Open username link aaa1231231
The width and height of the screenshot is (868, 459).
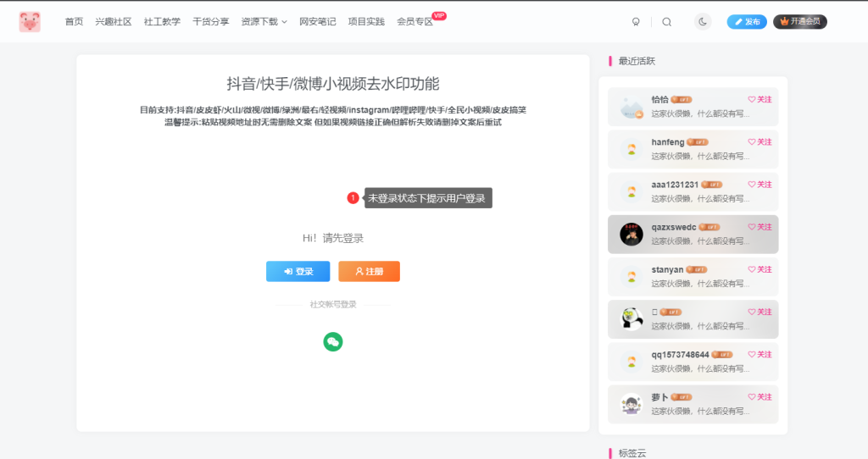pyautogui.click(x=675, y=185)
